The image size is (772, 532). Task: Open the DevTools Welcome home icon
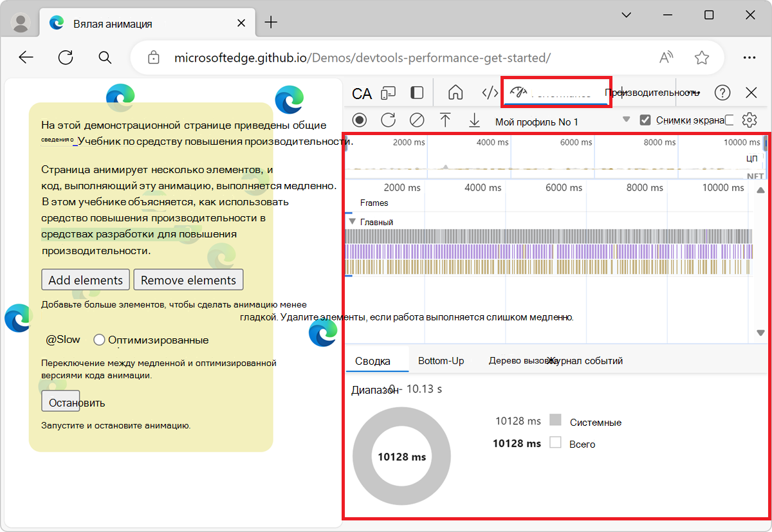(x=455, y=93)
